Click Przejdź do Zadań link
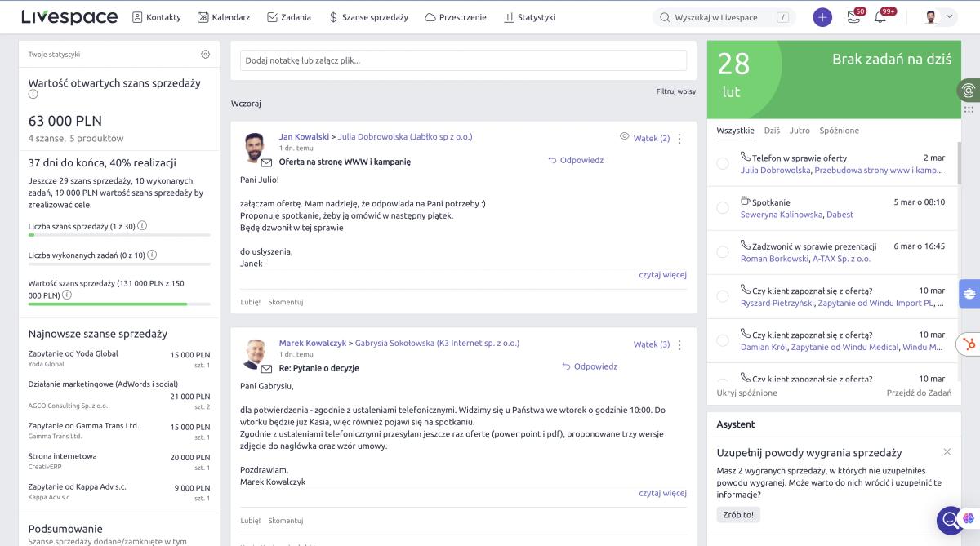The width and height of the screenshot is (980, 546). click(919, 393)
